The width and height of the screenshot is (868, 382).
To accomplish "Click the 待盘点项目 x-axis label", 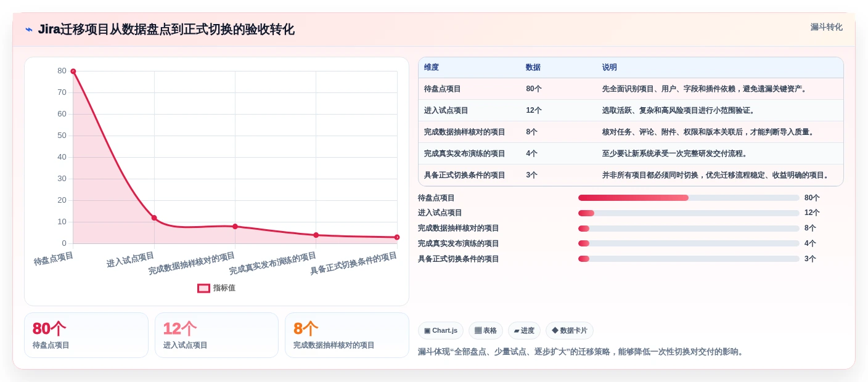I will tap(54, 259).
